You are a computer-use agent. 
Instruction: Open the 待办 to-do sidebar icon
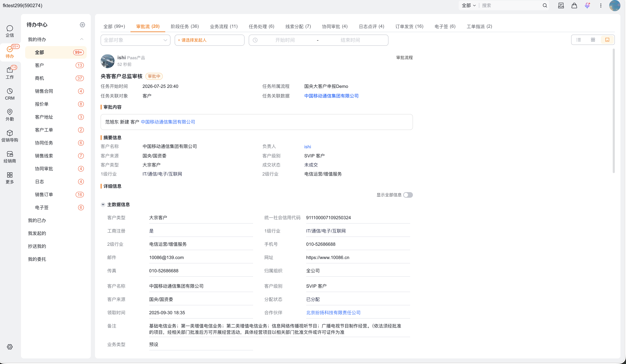click(10, 52)
